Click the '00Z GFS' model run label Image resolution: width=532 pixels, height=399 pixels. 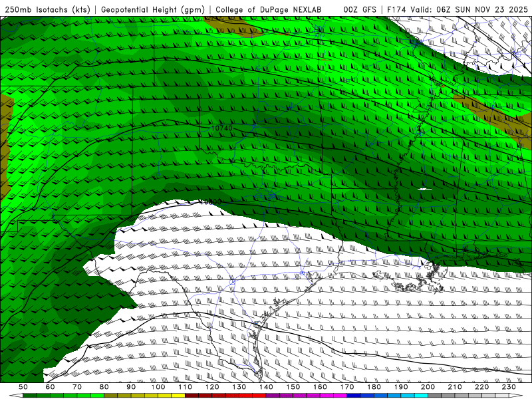click(360, 10)
